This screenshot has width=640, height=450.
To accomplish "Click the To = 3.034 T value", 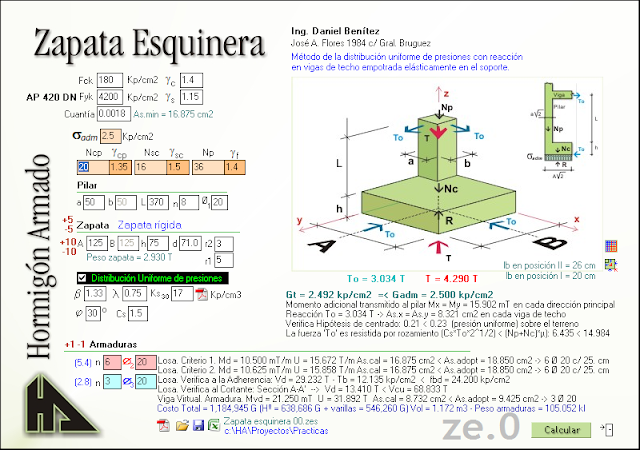I will click(376, 279).
